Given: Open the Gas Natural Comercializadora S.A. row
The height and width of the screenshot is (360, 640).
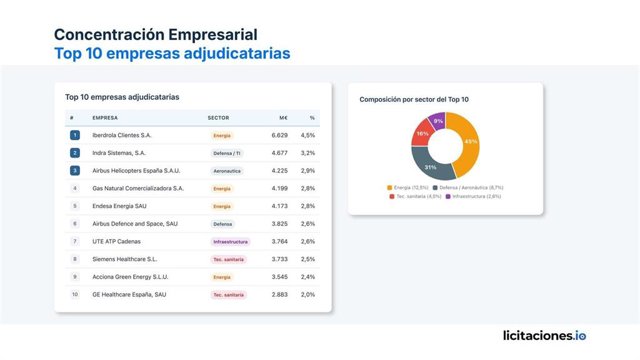Looking at the screenshot, I should point(192,189).
